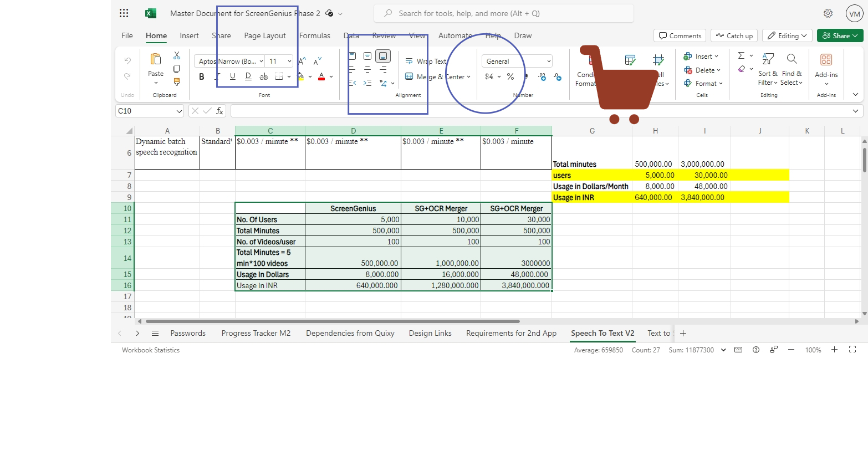This screenshot has height=466, width=868.
Task: Expand the accounting currency format arrow
Action: point(499,76)
